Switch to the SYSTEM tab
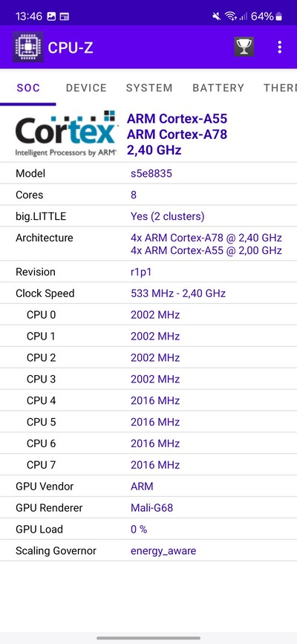The image size is (297, 644). point(149,88)
